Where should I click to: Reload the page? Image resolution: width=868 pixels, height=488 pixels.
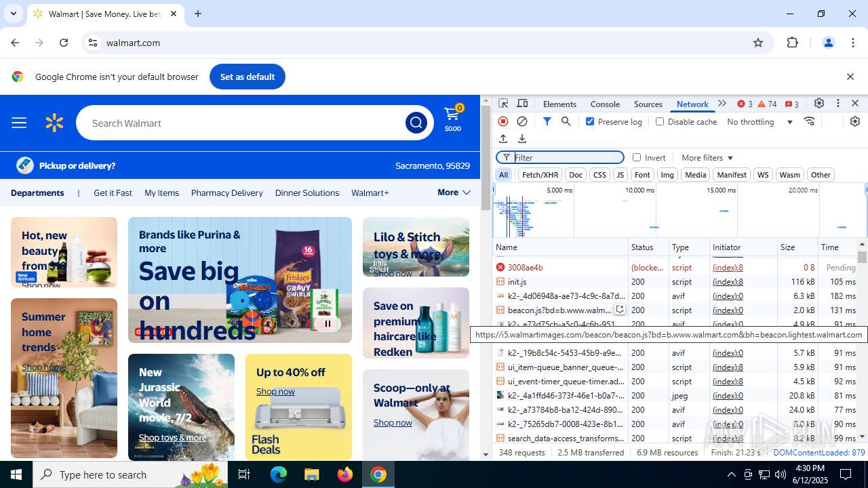64,43
